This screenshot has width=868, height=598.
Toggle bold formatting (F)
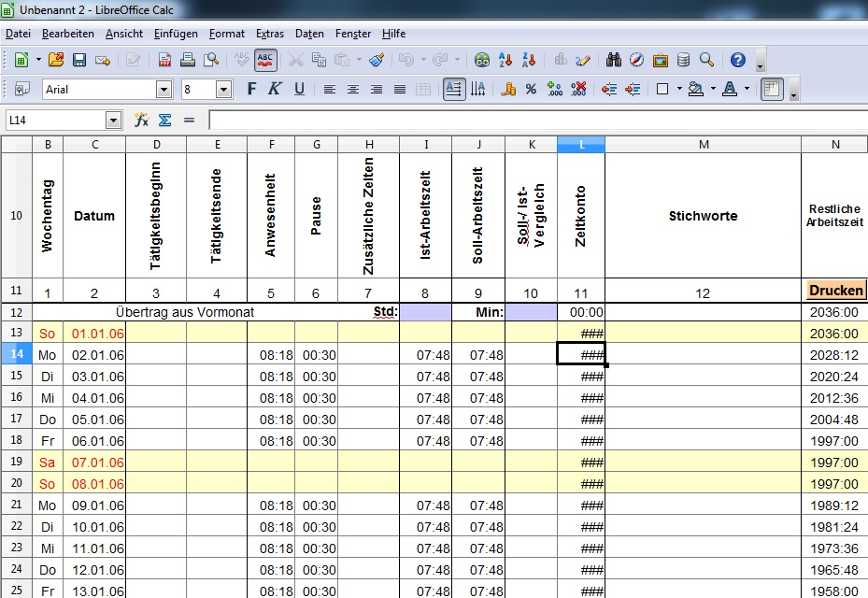coord(251,89)
